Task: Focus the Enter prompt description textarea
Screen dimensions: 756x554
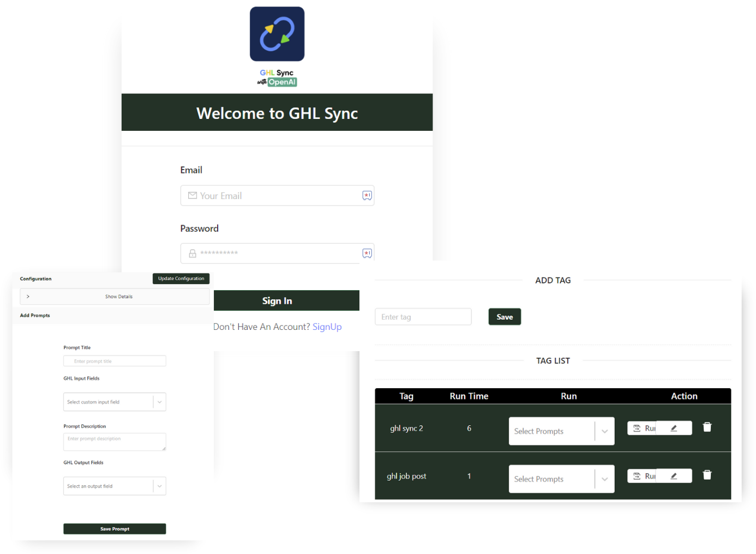Action: click(115, 442)
